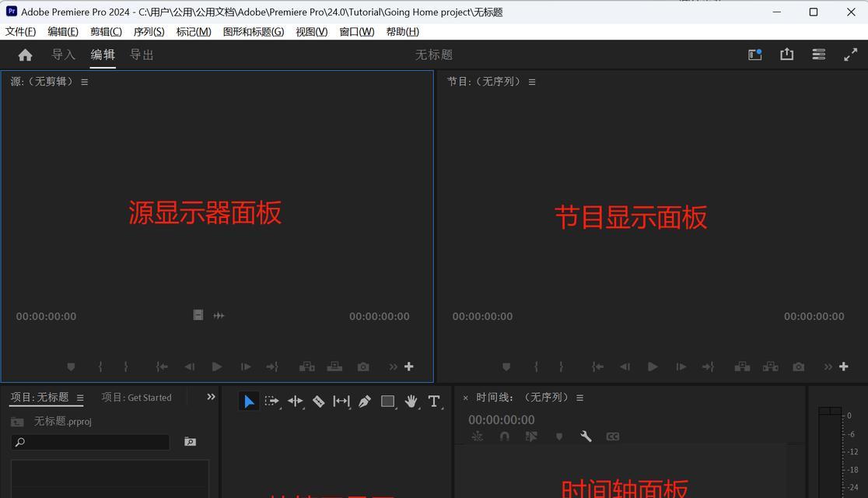This screenshot has height=498, width=868.
Task: Expand hidden project panel tabs chevron
Action: coord(211,397)
